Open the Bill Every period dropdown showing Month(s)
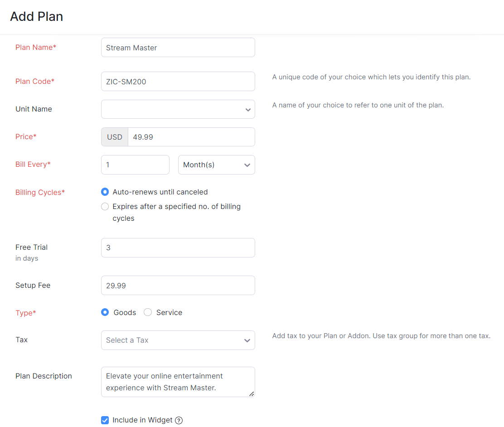This screenshot has width=504, height=427. click(x=216, y=165)
